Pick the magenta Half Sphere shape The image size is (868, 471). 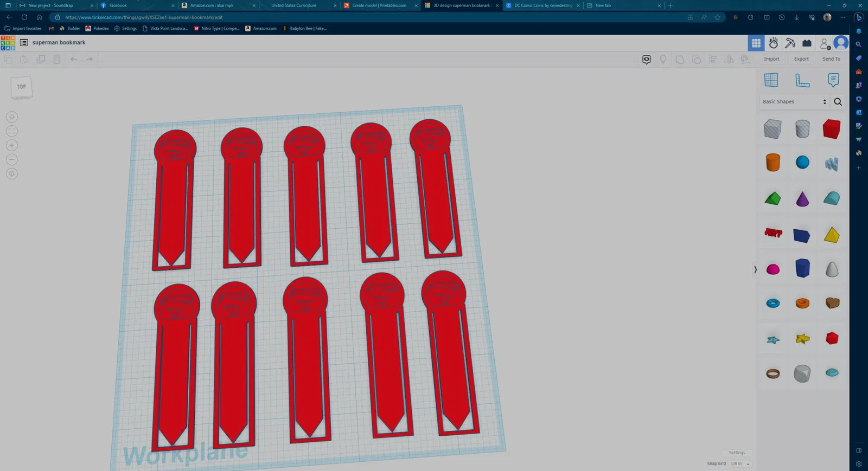[773, 269]
